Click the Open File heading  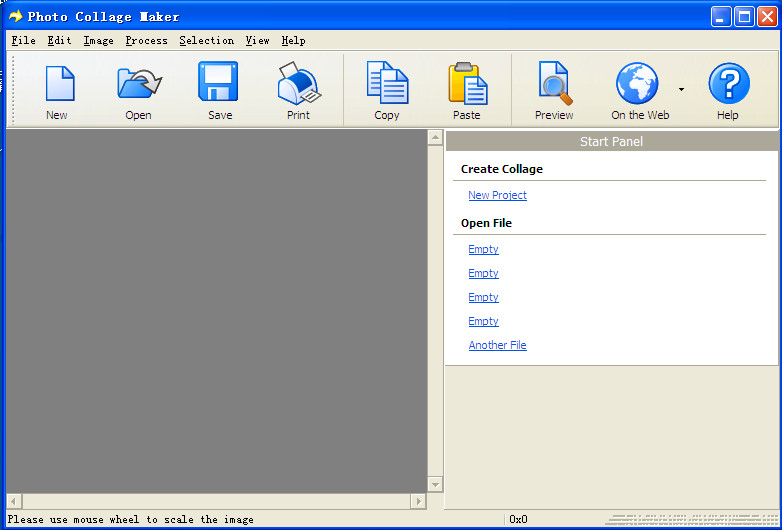click(x=486, y=223)
